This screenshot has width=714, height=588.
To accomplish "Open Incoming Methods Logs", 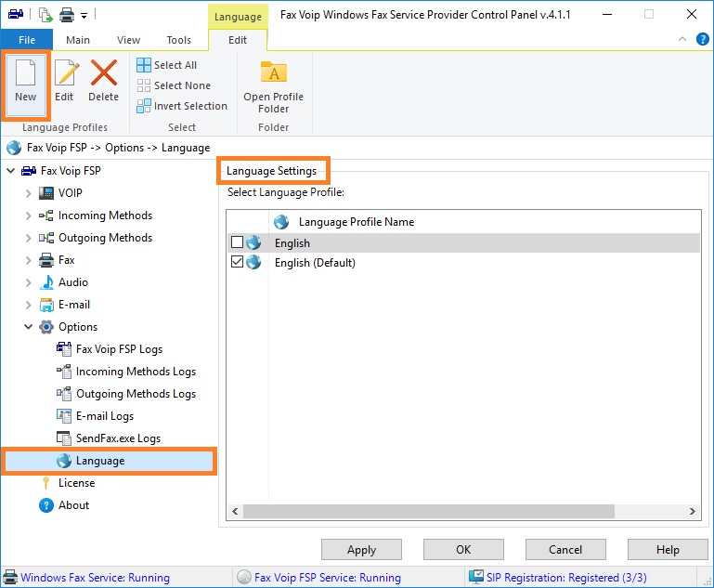I will click(x=136, y=372).
